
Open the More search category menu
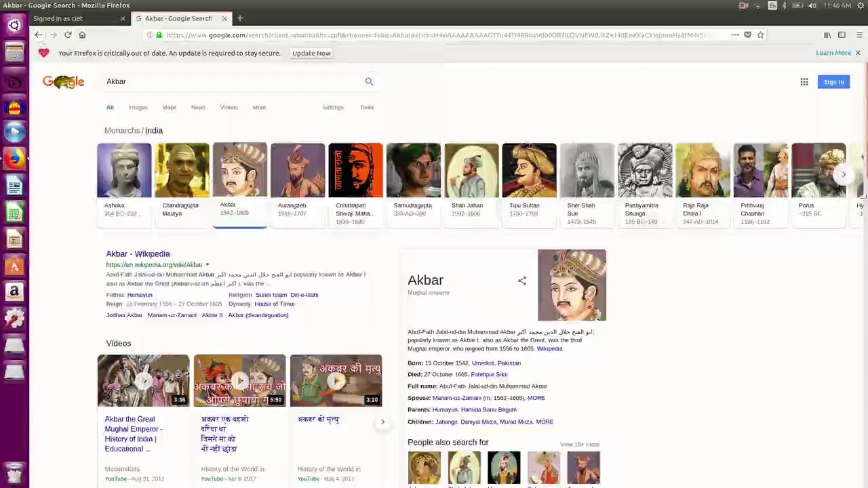[x=259, y=107]
